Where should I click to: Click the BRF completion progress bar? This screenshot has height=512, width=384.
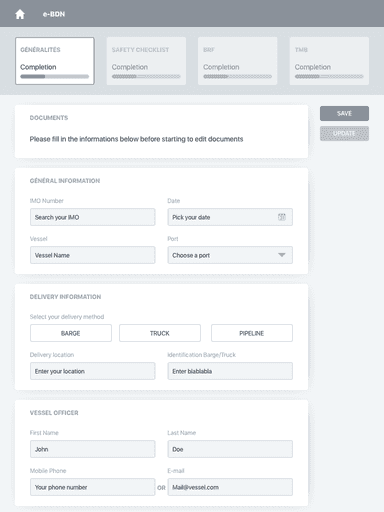(237, 76)
